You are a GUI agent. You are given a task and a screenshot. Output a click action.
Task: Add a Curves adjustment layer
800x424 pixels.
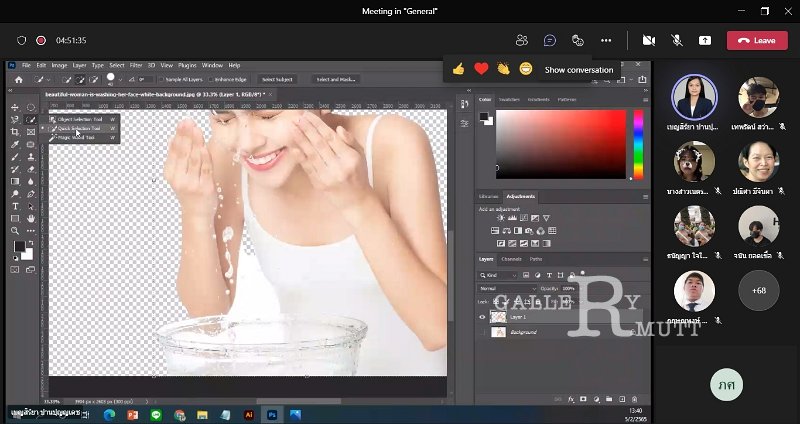click(x=523, y=218)
